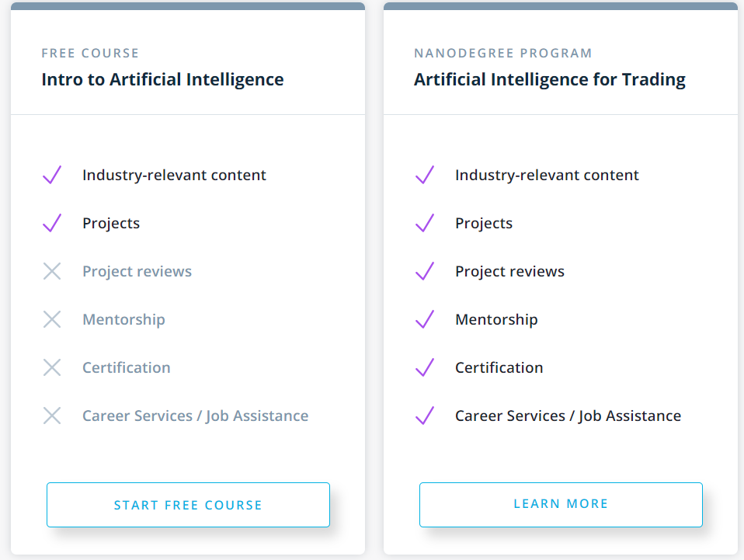Select the X icon next to Project reviews
The image size is (744, 560).
pos(52,271)
